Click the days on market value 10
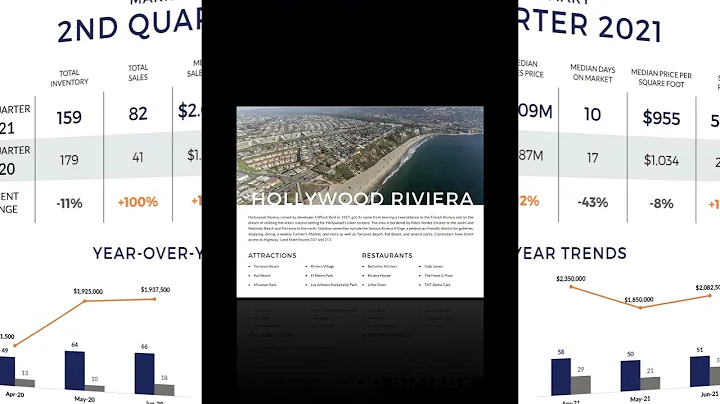The image size is (720, 404). [592, 114]
